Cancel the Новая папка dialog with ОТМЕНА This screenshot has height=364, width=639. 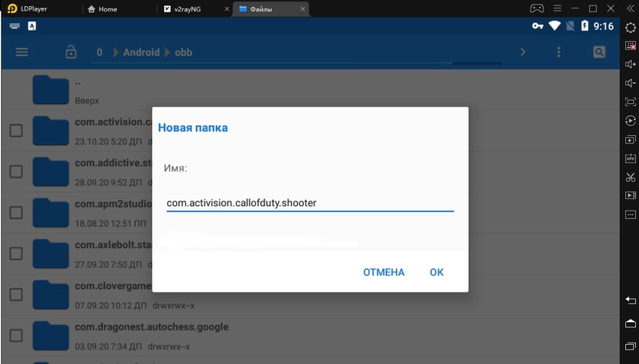pos(383,272)
